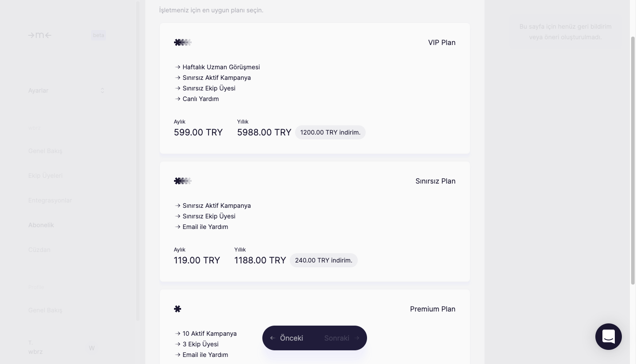Click the Premium Plan asterisk icon
The height and width of the screenshot is (364, 636).
coord(178,309)
